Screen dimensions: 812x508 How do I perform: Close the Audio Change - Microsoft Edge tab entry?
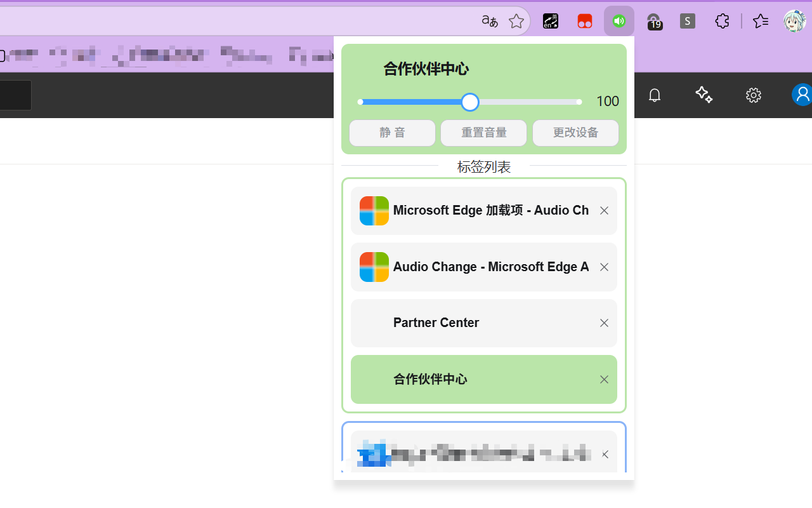tap(604, 267)
